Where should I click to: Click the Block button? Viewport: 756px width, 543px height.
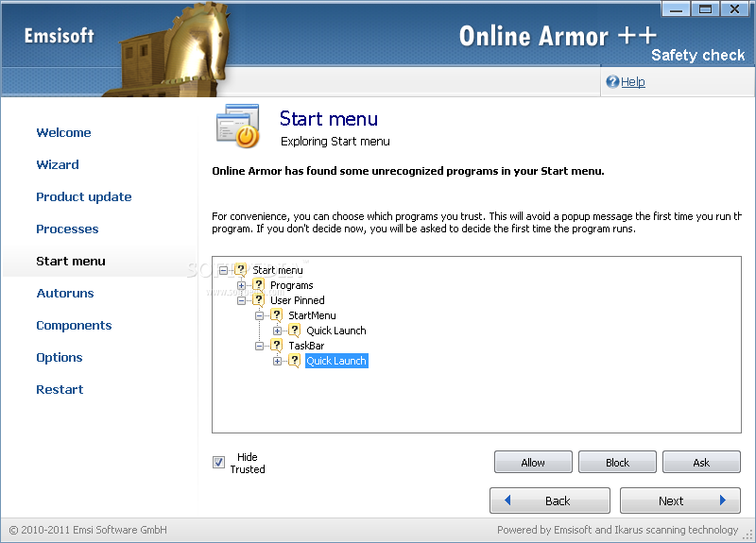pos(618,462)
